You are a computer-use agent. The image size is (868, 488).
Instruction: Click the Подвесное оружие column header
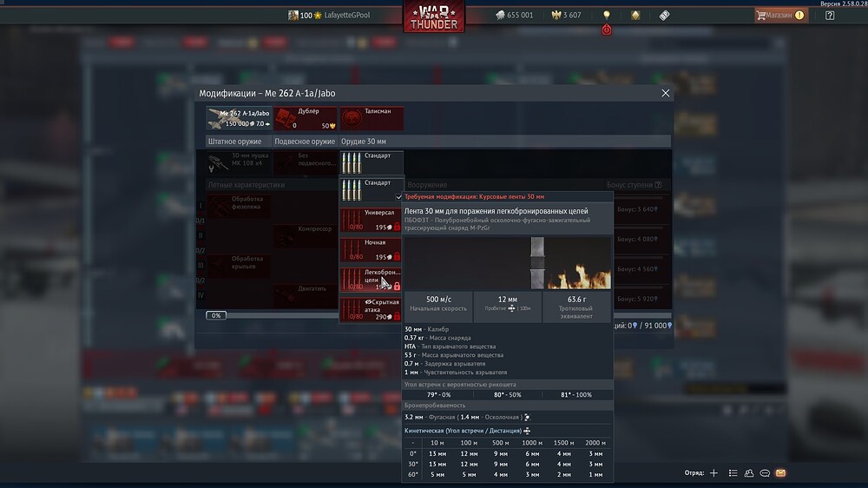click(x=305, y=142)
